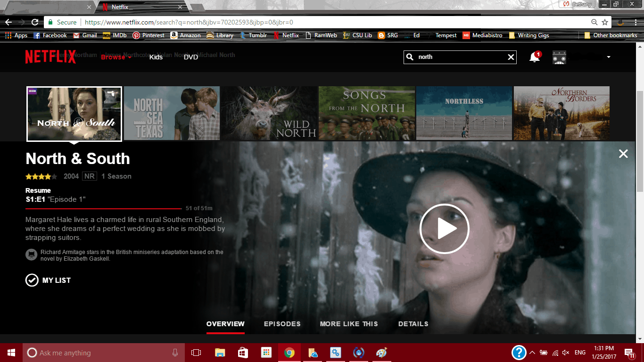Expand the Other bookmarks folder
The height and width of the screenshot is (362, 644).
pyautogui.click(x=611, y=35)
